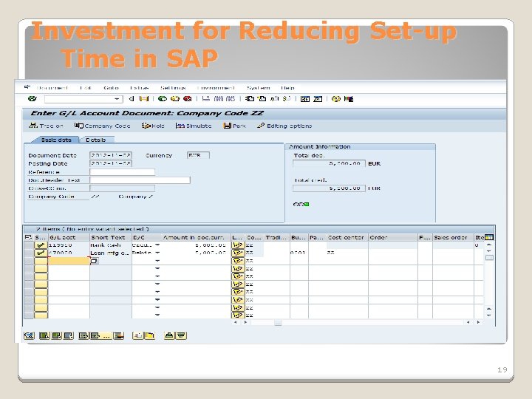The image size is (532, 399).
Task: Open the Goto menu
Action: 111,88
